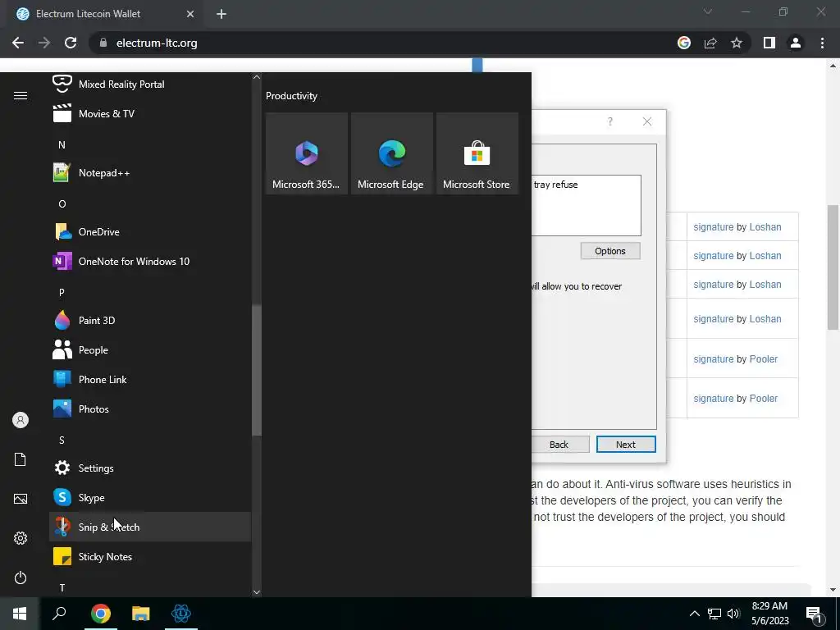Launch Phone Link
Screen dimensions: 840x630
click(x=150, y=379)
